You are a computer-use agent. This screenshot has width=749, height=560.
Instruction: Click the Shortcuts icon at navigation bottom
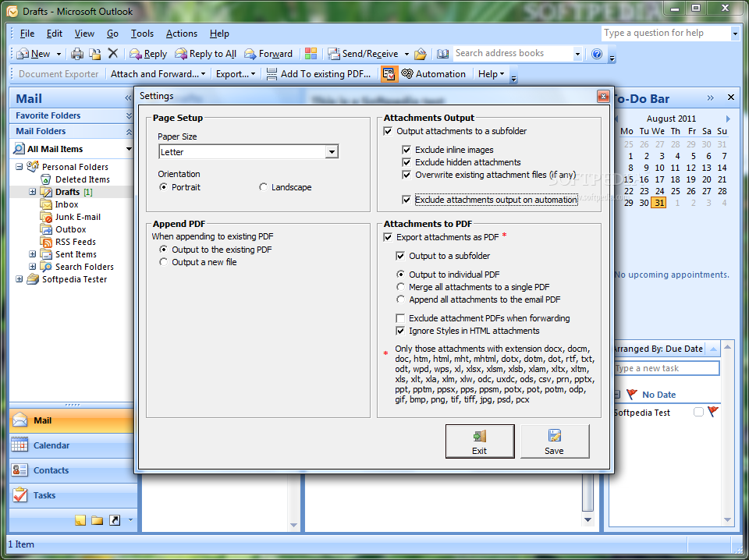click(x=115, y=520)
